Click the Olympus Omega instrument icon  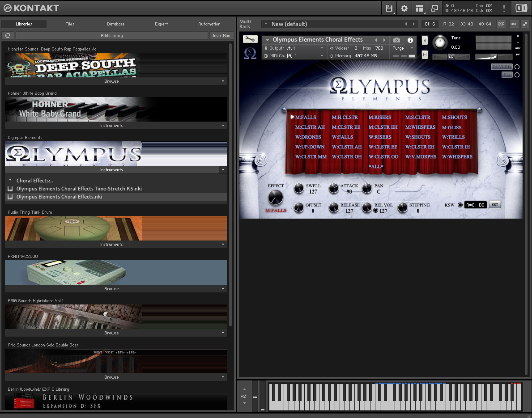[x=250, y=53]
